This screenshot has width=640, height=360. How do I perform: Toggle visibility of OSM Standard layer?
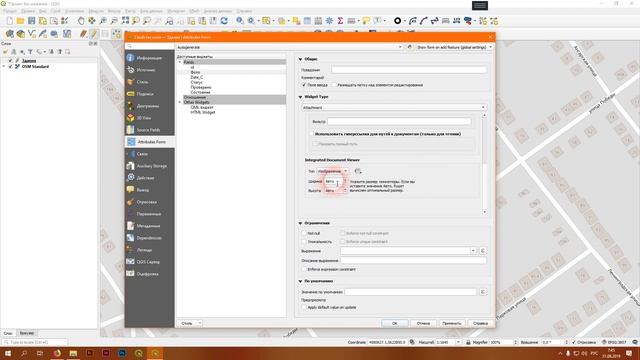tap(11, 66)
